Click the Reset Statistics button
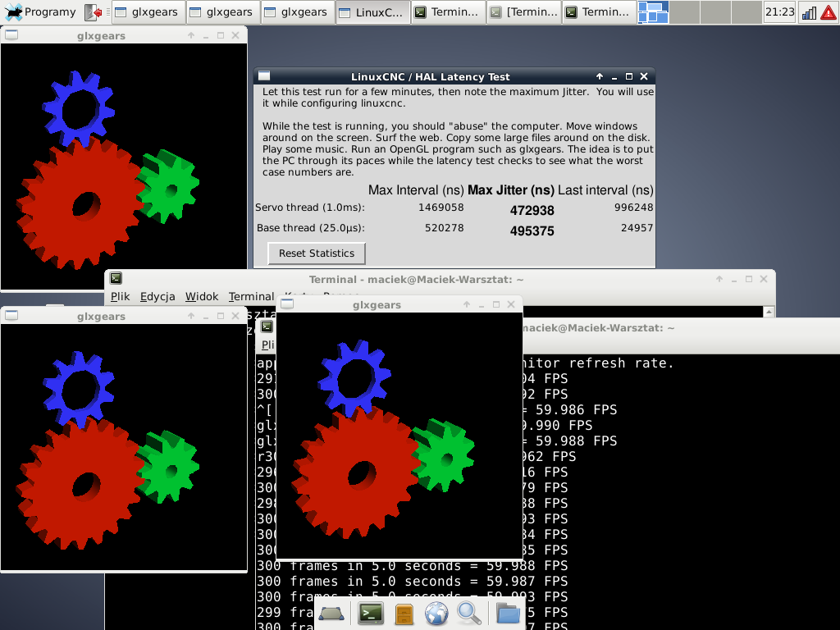The image size is (840, 630). coord(317,253)
